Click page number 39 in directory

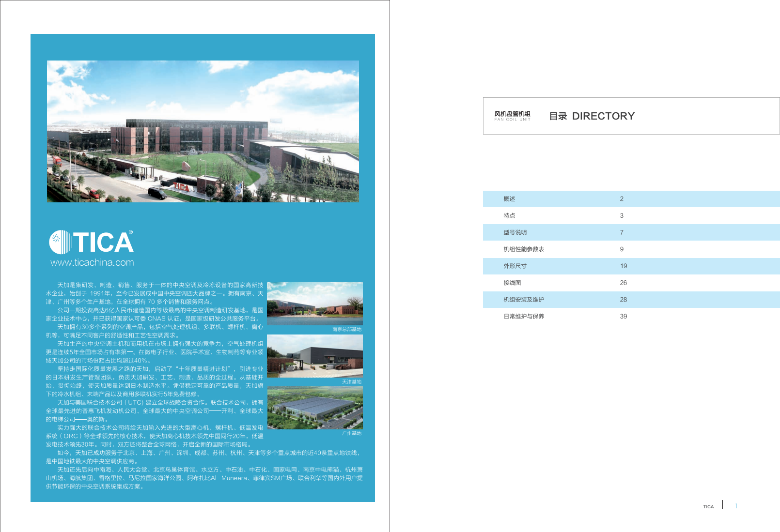pyautogui.click(x=623, y=317)
